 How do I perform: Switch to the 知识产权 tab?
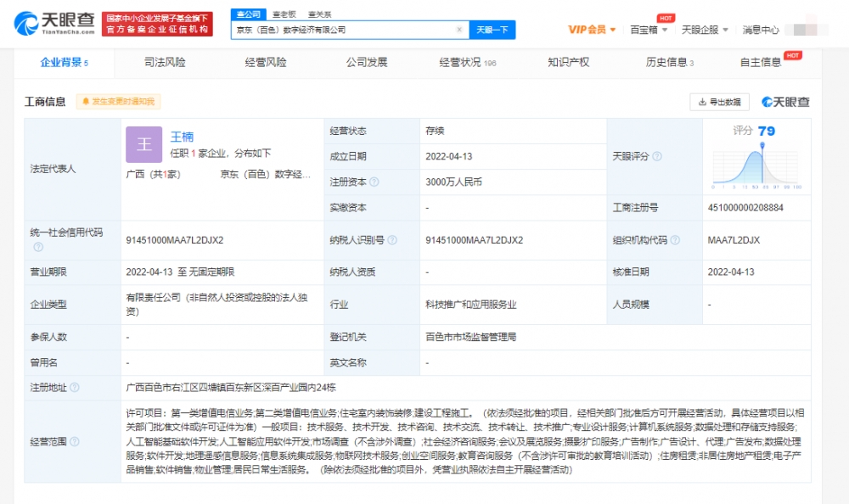[x=569, y=63]
